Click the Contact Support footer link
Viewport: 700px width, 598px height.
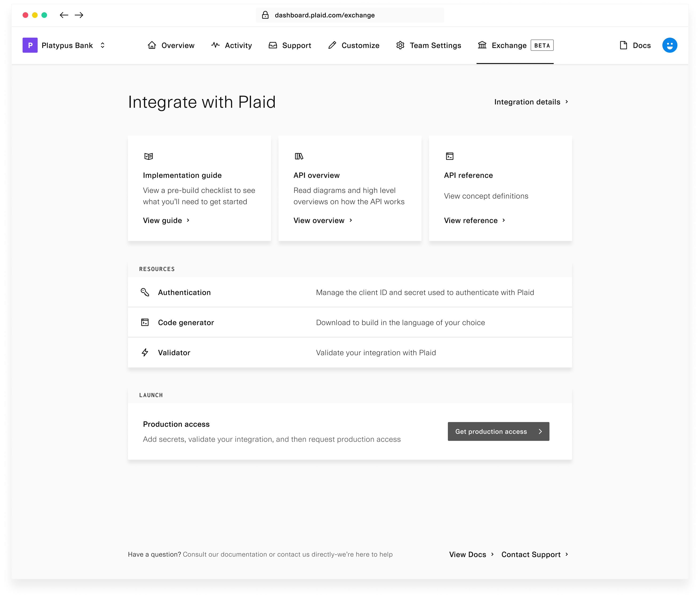(531, 555)
